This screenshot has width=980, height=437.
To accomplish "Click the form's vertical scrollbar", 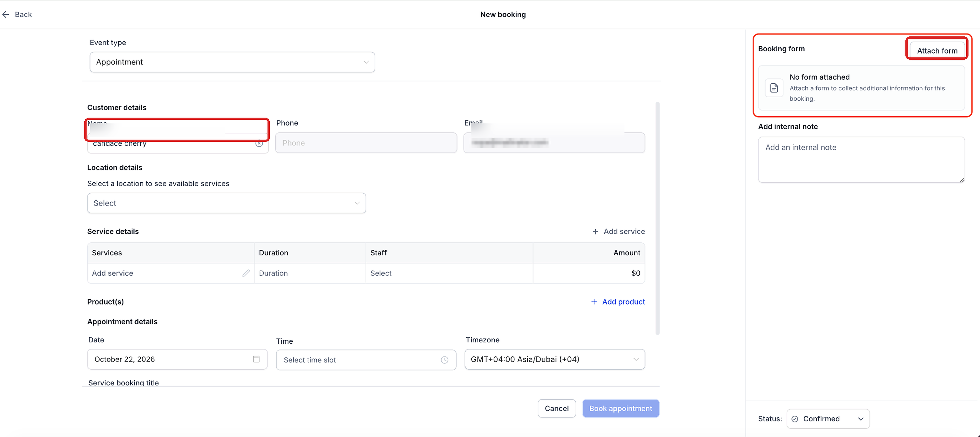I will point(657,218).
